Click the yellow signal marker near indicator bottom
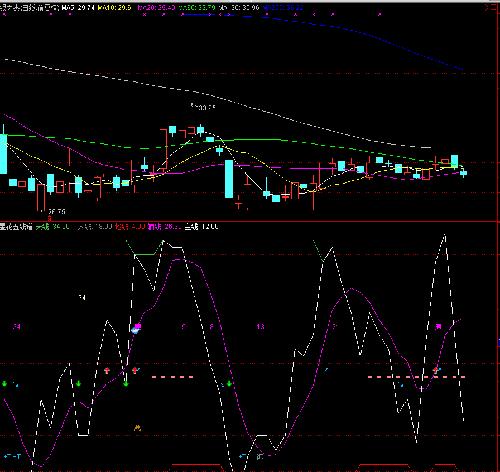 (x=137, y=428)
